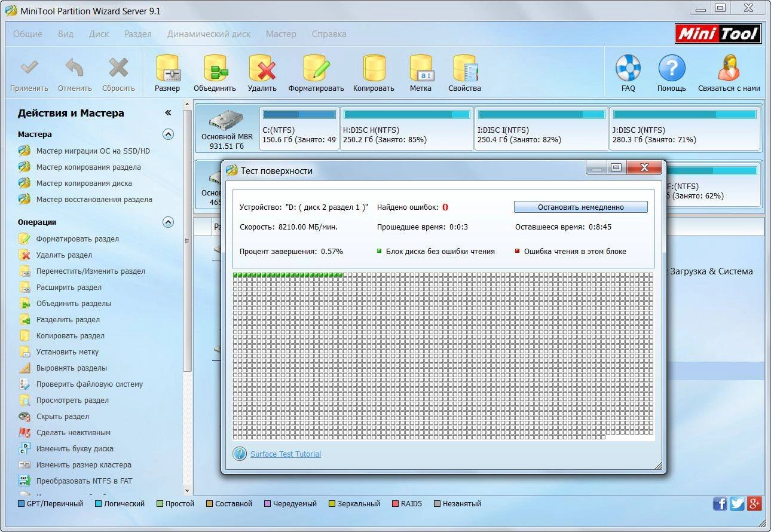
Task: Select the J:DISC J(NTFS) partition block
Action: click(686, 129)
